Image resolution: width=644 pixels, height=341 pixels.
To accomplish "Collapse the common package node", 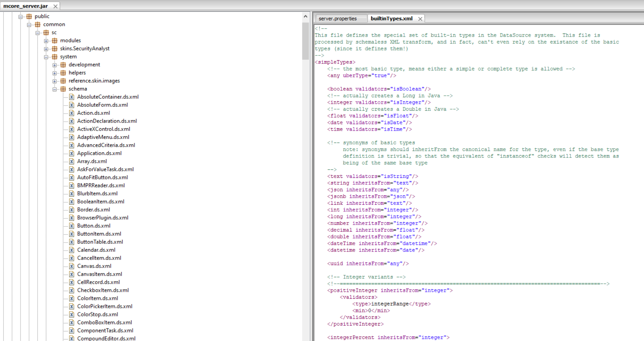I will point(29,25).
